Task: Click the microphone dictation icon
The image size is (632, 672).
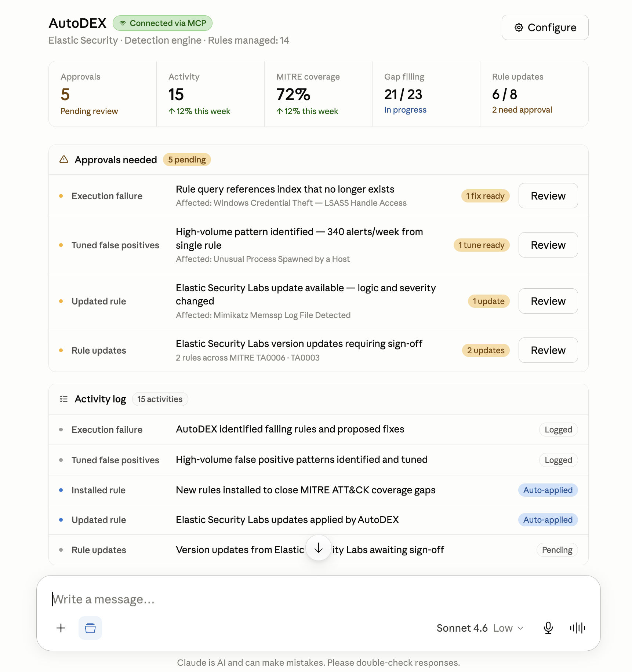Action: [x=548, y=628]
